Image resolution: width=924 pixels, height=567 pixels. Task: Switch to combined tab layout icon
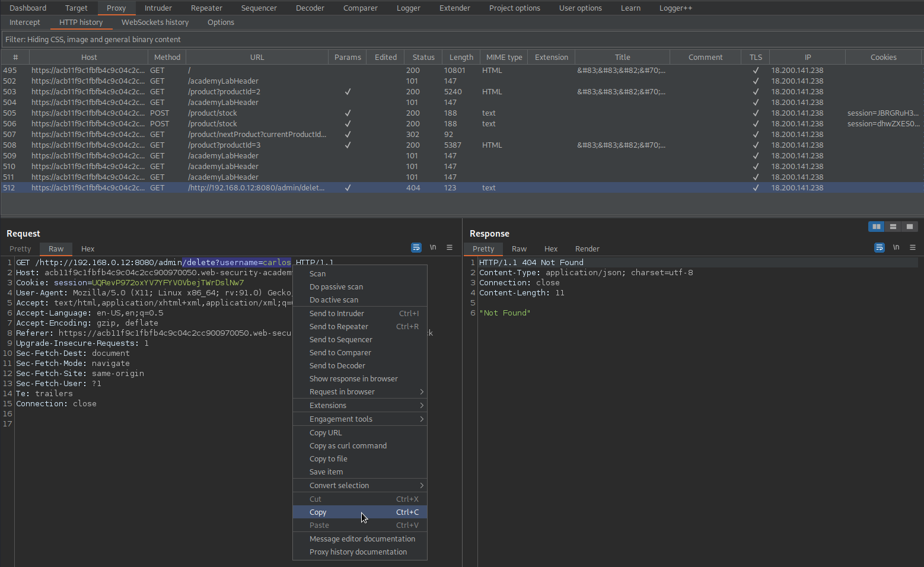point(910,227)
